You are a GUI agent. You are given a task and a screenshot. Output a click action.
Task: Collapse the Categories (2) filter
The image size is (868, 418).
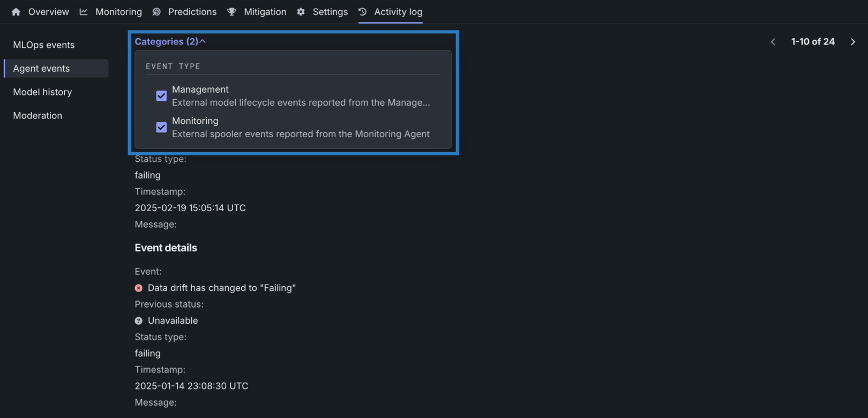click(170, 42)
